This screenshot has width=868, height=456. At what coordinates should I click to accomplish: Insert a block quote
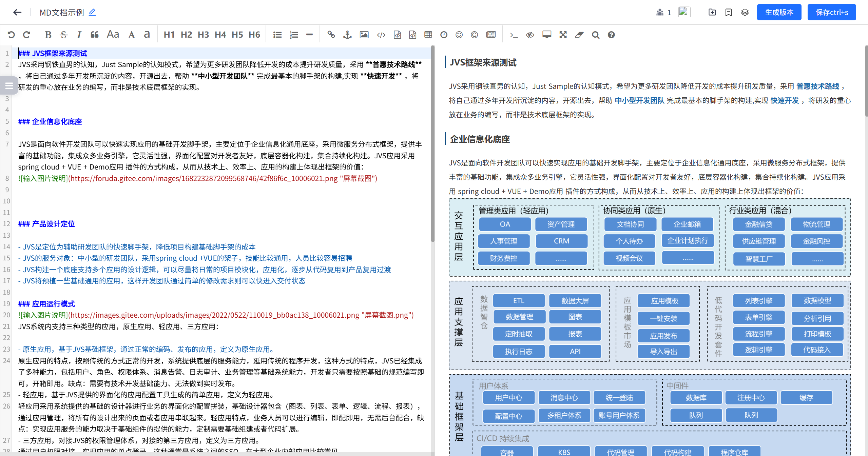tap(95, 35)
